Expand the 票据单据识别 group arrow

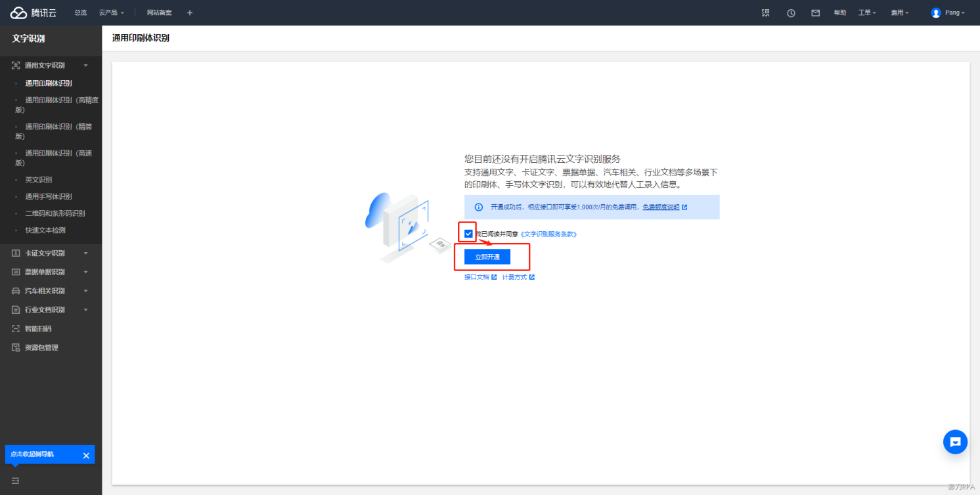(85, 272)
